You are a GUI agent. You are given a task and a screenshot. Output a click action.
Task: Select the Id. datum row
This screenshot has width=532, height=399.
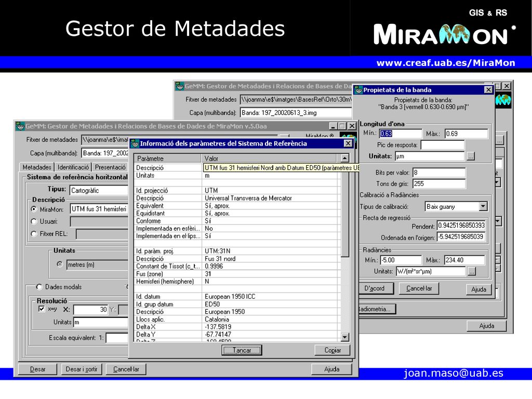[x=237, y=297]
